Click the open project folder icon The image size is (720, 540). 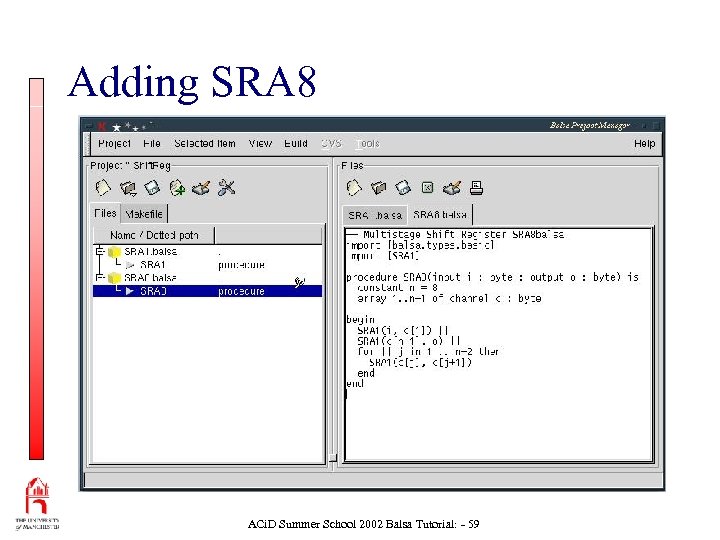tap(128, 188)
